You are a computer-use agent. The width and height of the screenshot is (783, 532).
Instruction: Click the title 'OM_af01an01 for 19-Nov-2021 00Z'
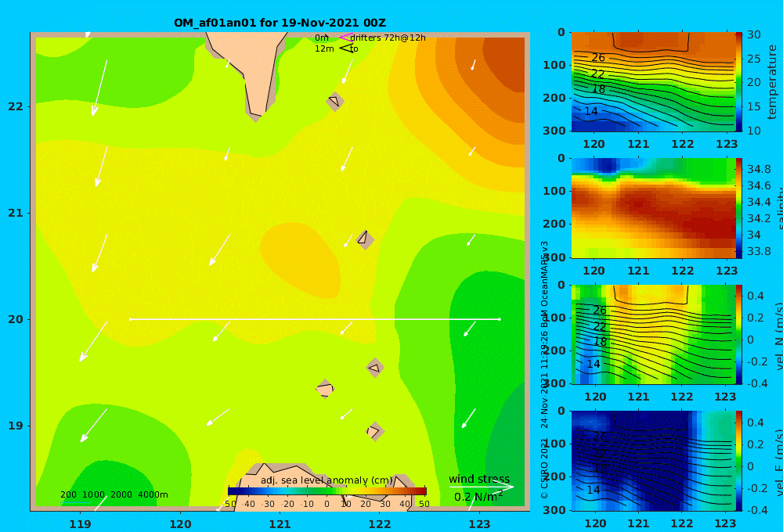coord(280,23)
